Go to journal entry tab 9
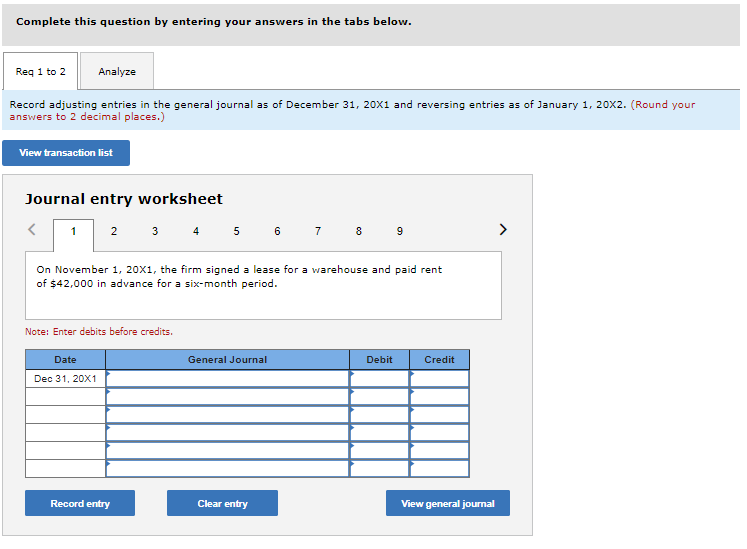This screenshot has width=747, height=549. pyautogui.click(x=400, y=232)
